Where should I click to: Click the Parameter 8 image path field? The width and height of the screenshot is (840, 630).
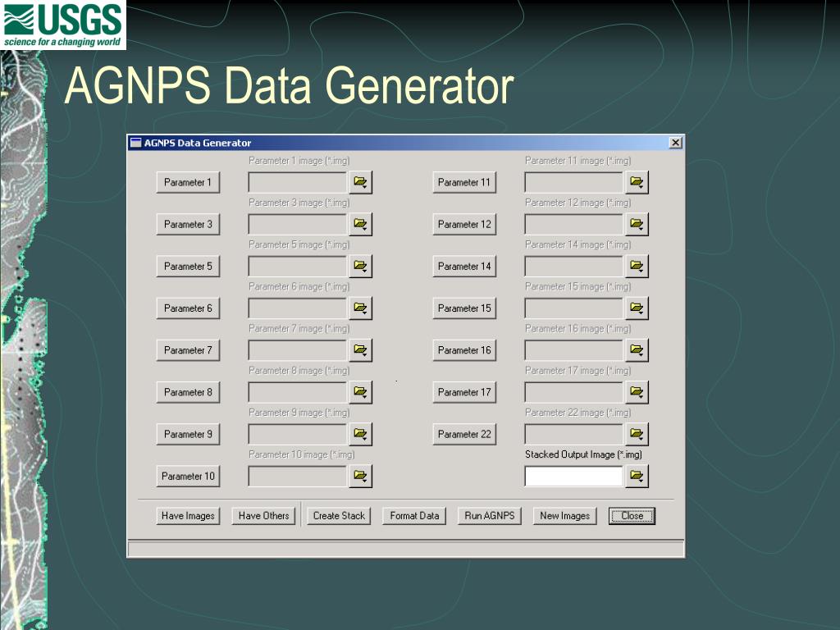(x=298, y=392)
